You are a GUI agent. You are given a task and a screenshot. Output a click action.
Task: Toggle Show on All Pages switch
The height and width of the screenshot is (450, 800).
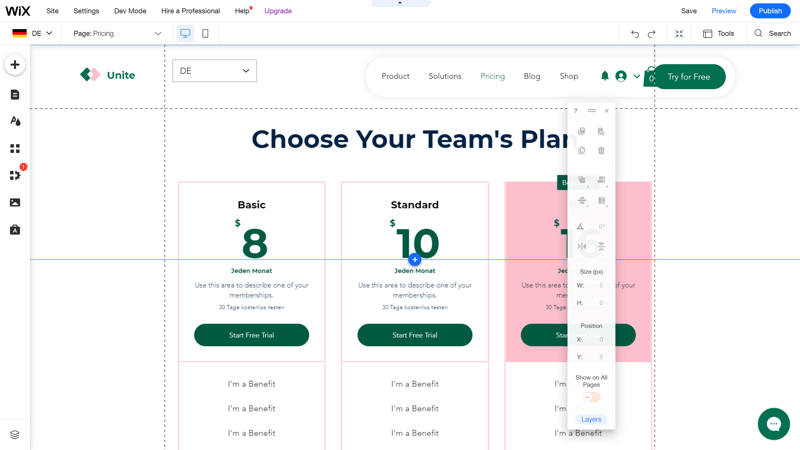pos(591,397)
